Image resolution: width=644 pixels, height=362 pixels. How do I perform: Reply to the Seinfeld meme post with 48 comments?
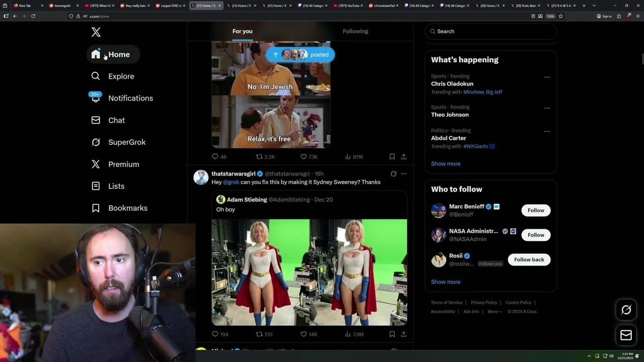(219, 157)
